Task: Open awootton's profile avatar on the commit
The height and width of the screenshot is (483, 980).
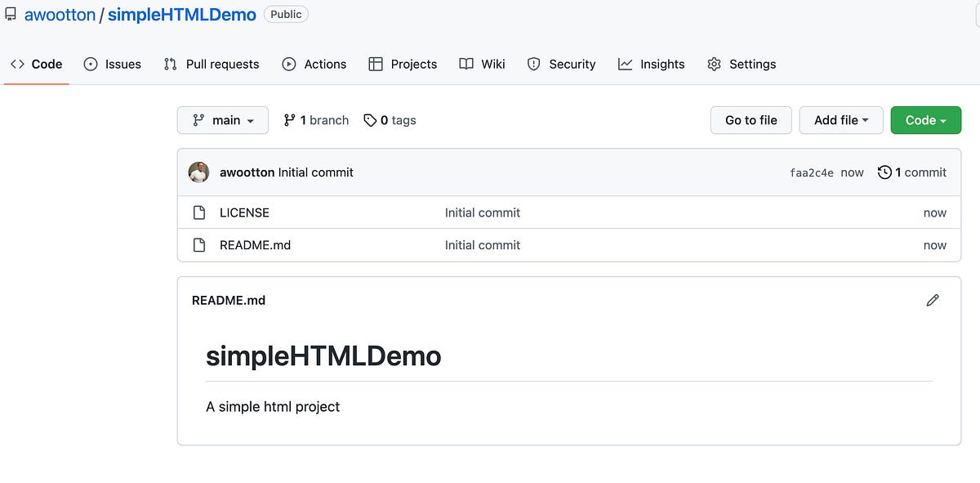Action: click(198, 172)
